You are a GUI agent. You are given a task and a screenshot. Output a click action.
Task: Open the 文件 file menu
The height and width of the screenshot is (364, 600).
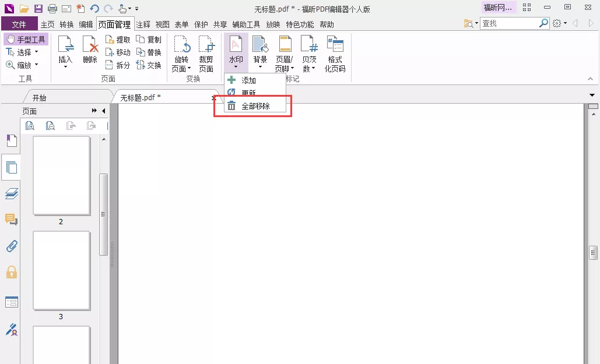19,24
